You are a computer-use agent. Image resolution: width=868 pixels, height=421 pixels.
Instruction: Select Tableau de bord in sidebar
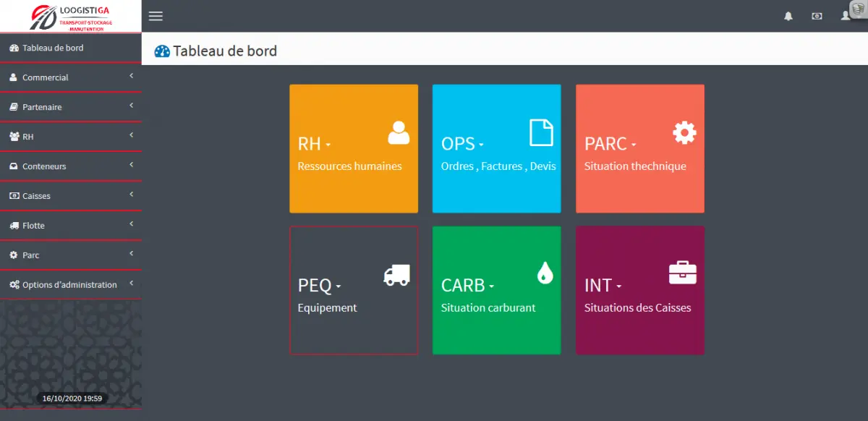pyautogui.click(x=70, y=48)
